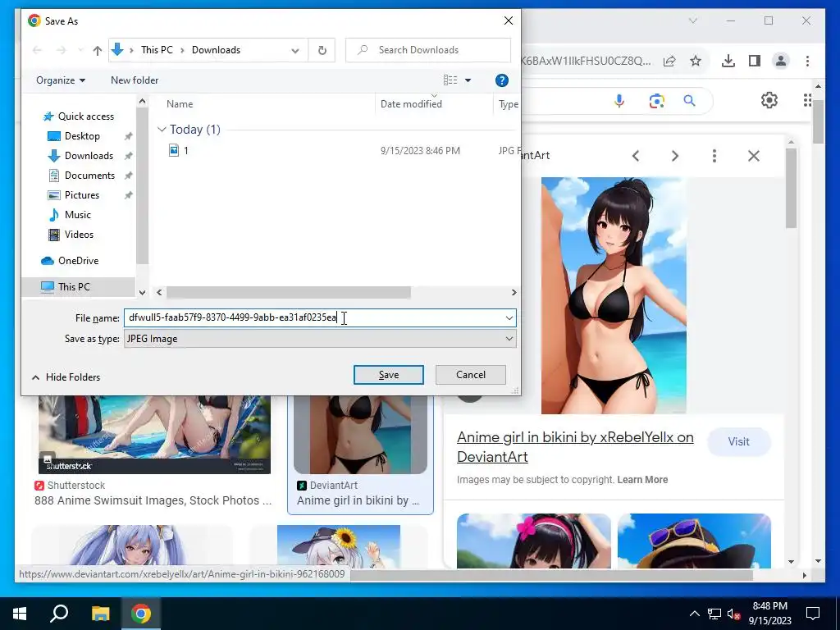This screenshot has width=840, height=630.
Task: Toggle Chrome side panel icon
Action: pos(755,61)
